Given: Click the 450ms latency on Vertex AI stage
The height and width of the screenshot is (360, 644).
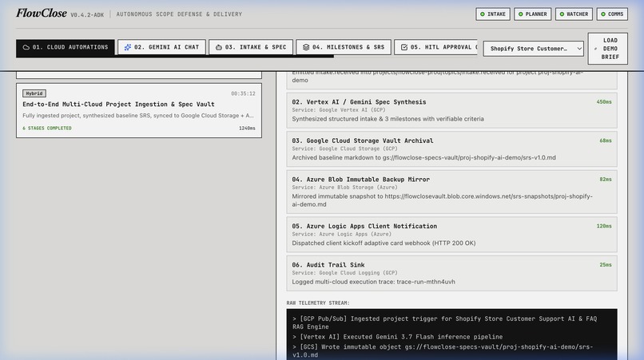Looking at the screenshot, I should [604, 102].
